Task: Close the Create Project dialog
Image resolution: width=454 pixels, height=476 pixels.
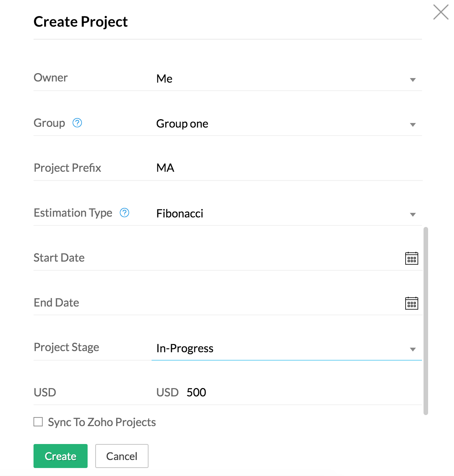Action: tap(440, 12)
